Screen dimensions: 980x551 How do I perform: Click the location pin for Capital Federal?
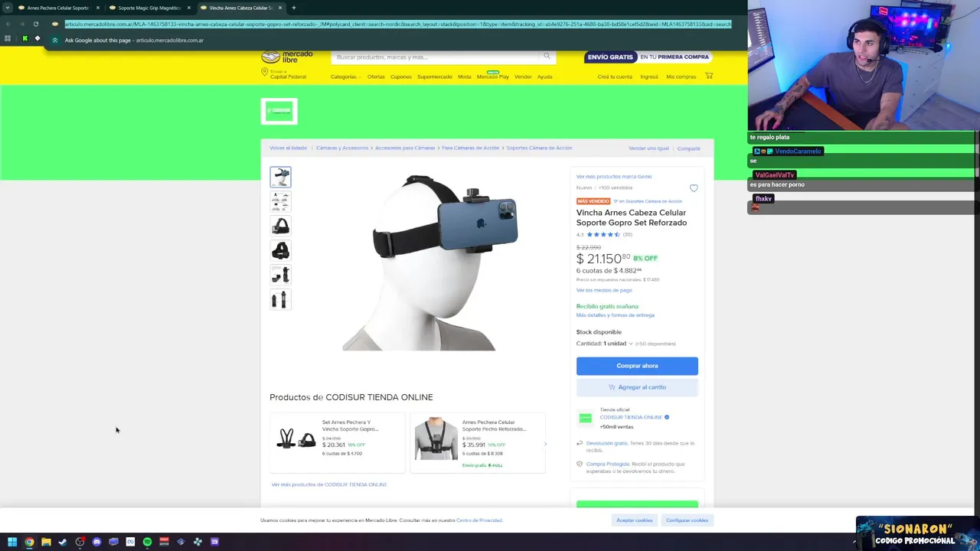(264, 72)
